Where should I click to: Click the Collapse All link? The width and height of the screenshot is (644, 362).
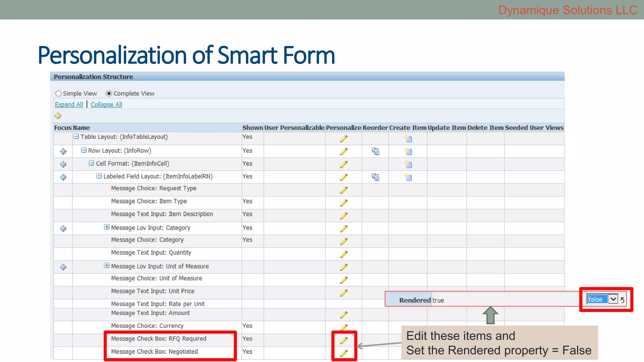106,104
